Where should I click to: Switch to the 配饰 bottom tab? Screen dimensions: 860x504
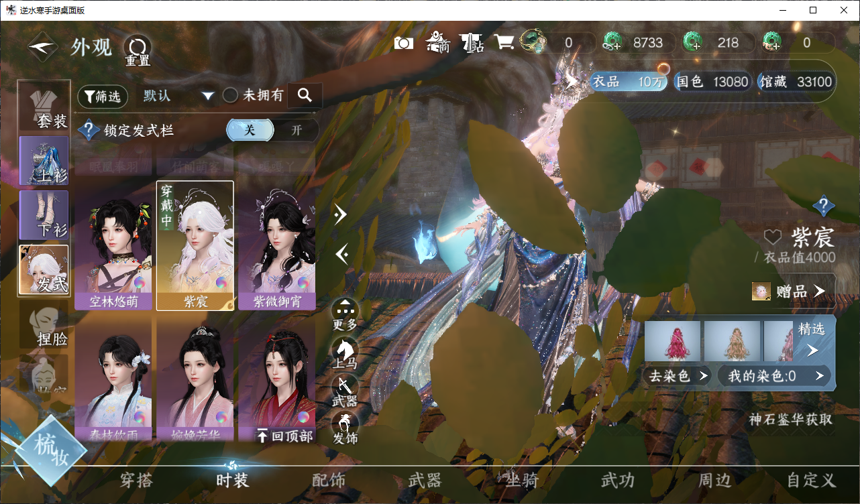329,481
